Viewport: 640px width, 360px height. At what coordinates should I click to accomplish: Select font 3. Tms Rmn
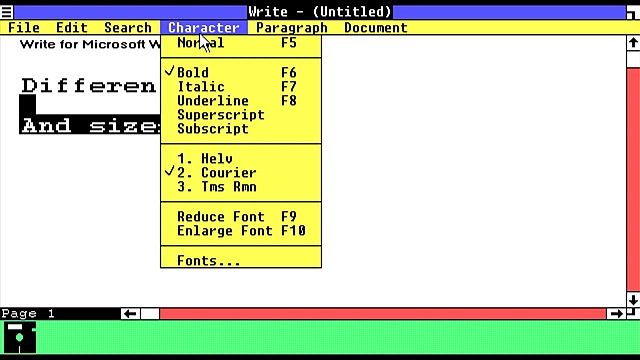241,187
